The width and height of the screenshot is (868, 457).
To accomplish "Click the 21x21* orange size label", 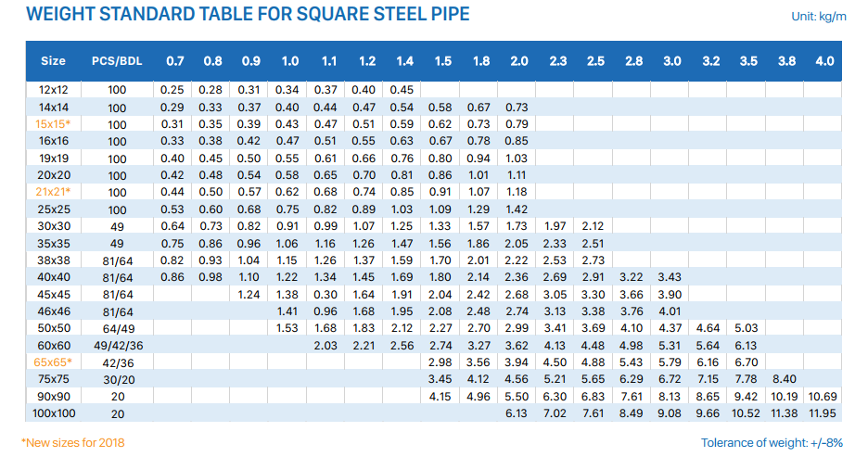I will [53, 192].
